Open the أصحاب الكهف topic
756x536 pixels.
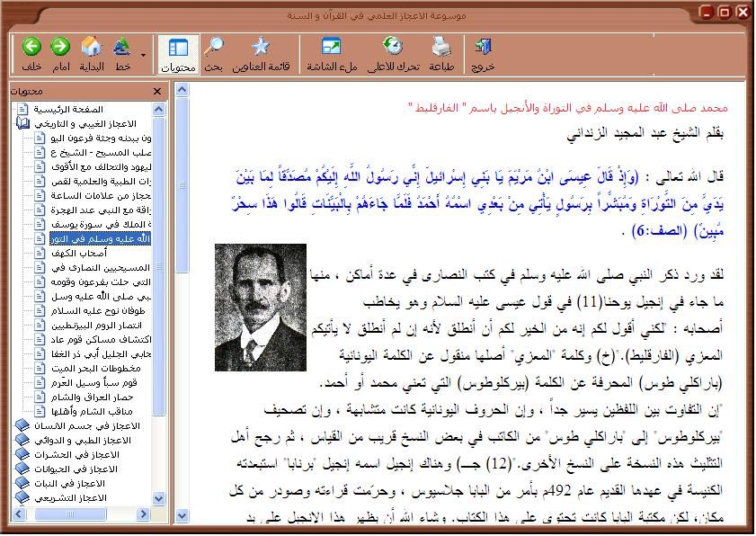[79, 254]
